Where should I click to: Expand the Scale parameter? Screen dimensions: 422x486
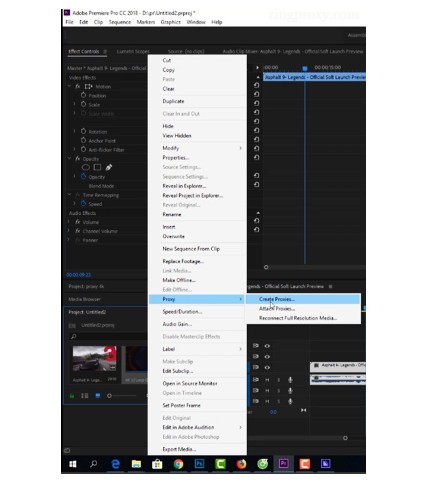pos(74,104)
